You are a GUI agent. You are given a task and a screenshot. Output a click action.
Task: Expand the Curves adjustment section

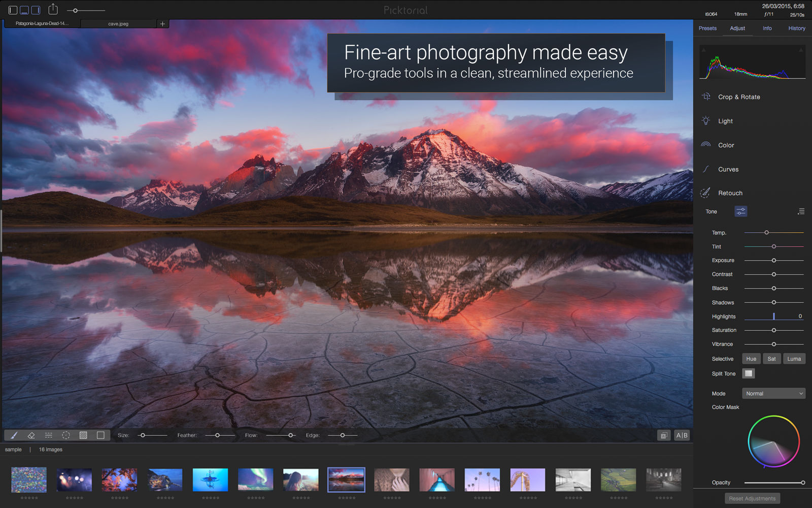point(728,169)
